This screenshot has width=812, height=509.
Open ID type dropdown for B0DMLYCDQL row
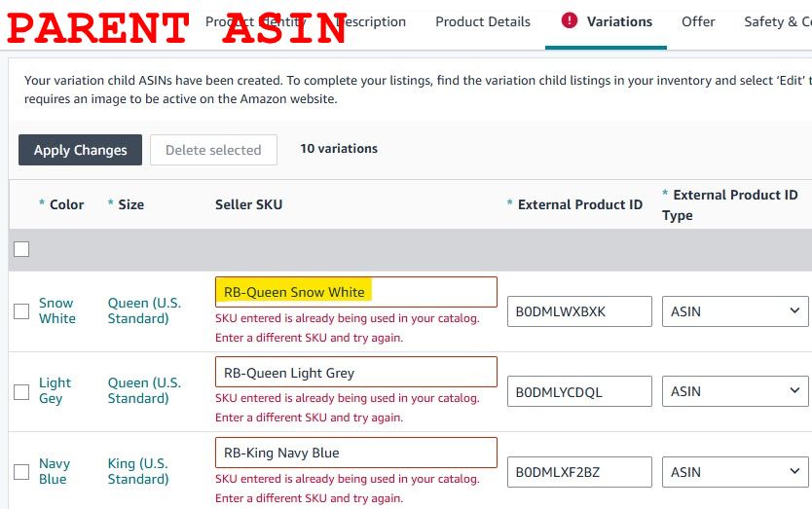pos(735,391)
